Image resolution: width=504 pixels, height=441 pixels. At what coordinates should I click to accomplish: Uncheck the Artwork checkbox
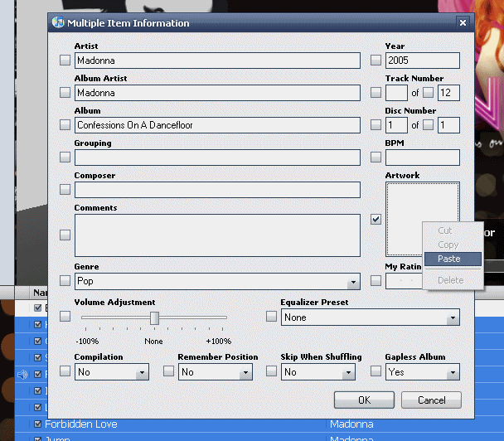376,219
